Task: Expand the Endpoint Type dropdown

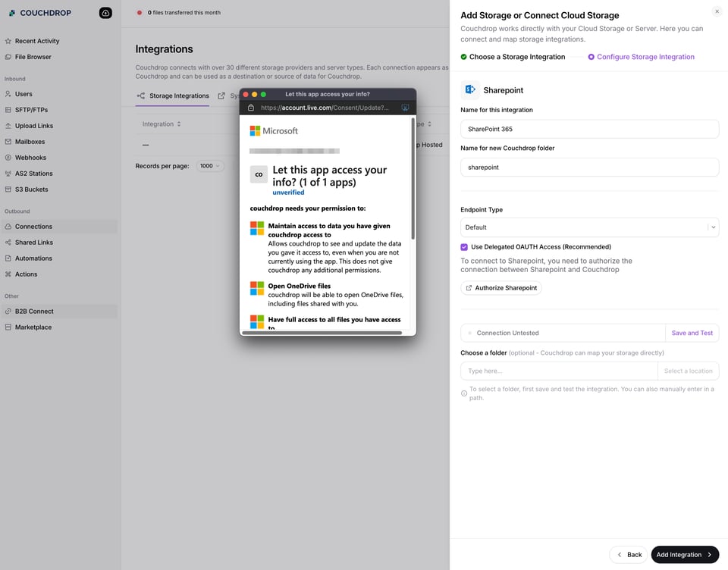Action: (590, 227)
